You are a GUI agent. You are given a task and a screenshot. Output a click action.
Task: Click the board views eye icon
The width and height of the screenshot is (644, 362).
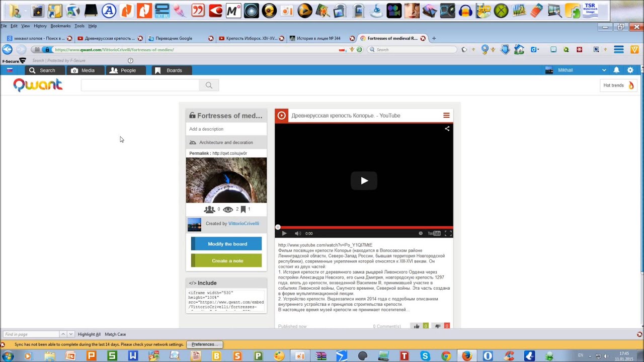click(228, 209)
